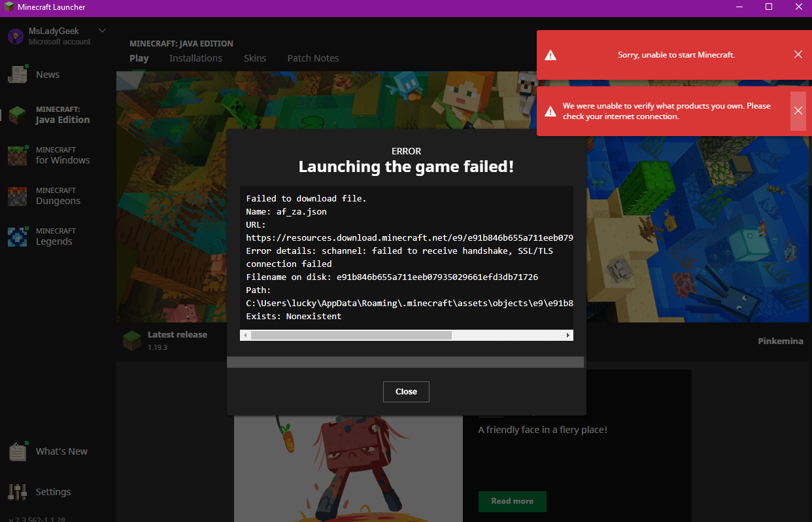Screen dimensions: 812x522
Task: Click 'A friendly face in a fiery place!' text
Action: tap(543, 430)
